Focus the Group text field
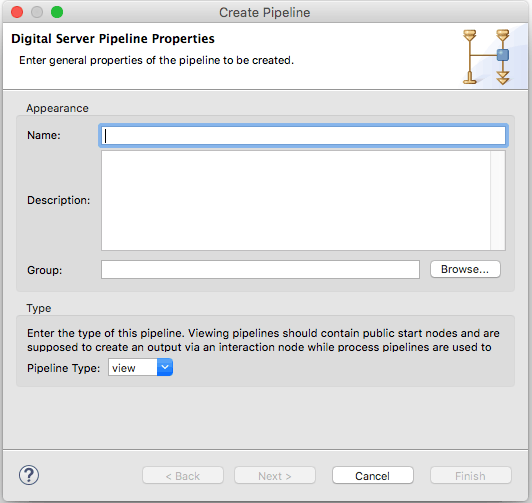The image size is (532, 503). [x=260, y=270]
